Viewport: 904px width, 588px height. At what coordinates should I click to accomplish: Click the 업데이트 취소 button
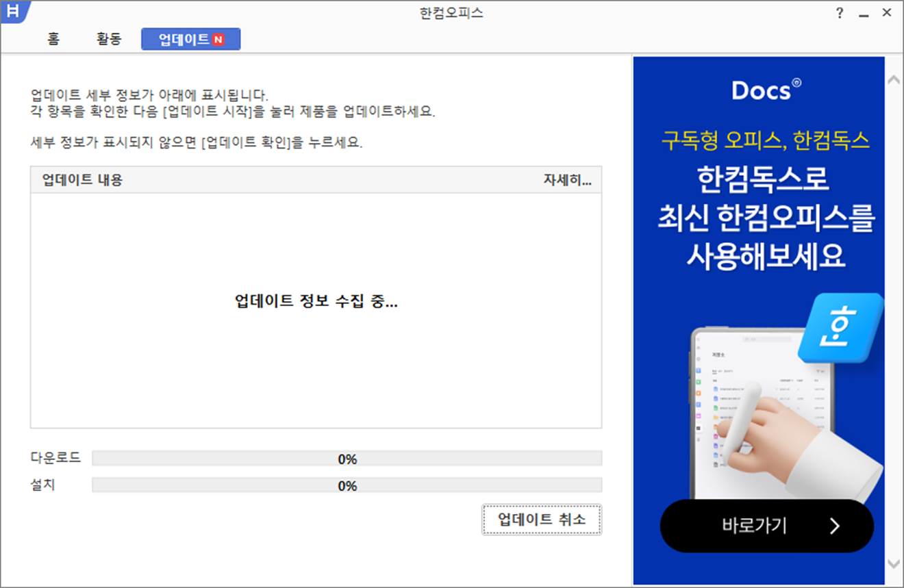542,520
